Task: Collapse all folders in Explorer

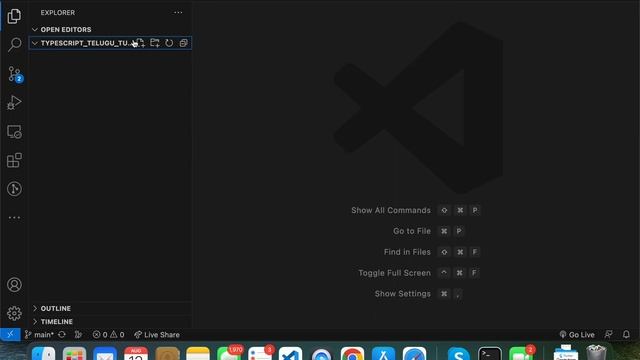Action: click(x=183, y=43)
